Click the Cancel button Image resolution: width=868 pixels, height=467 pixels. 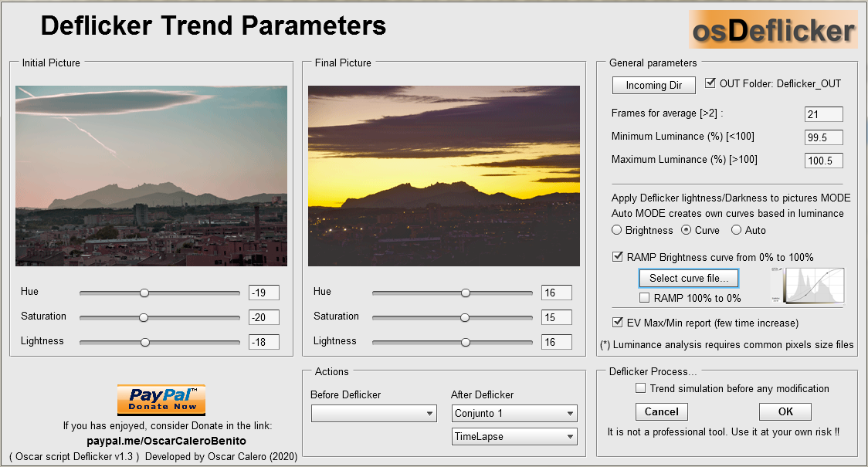tap(662, 411)
